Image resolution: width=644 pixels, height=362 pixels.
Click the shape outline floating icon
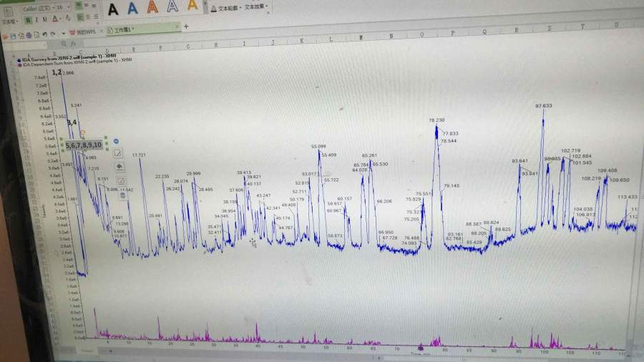121,181
